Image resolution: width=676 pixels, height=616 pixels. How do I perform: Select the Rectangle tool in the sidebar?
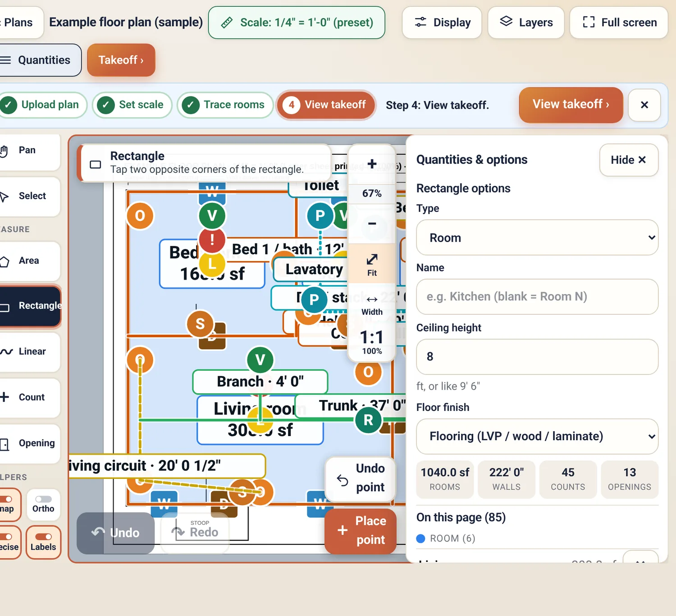pos(30,306)
